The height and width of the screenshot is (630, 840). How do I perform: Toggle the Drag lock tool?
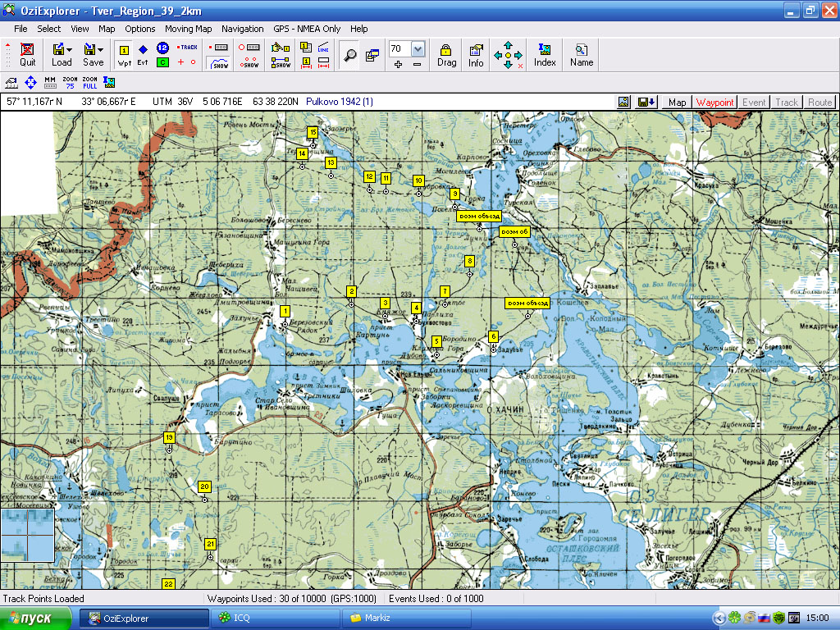tap(446, 54)
